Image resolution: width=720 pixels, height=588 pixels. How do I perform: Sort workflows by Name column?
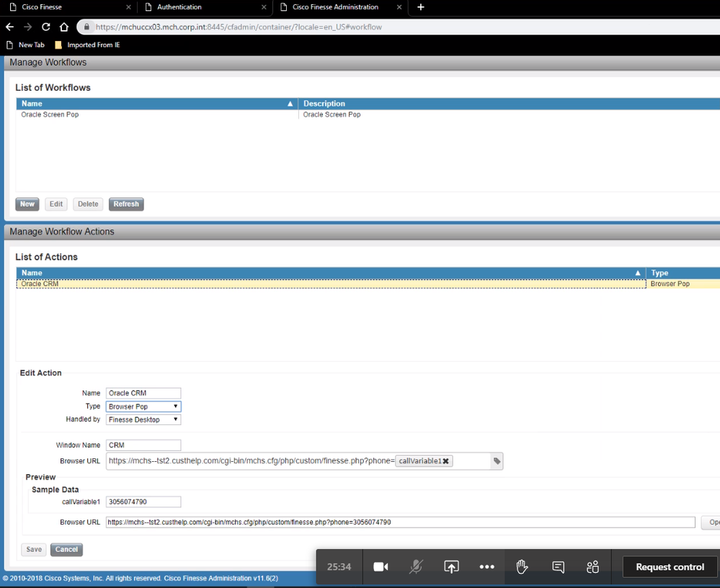(x=157, y=104)
